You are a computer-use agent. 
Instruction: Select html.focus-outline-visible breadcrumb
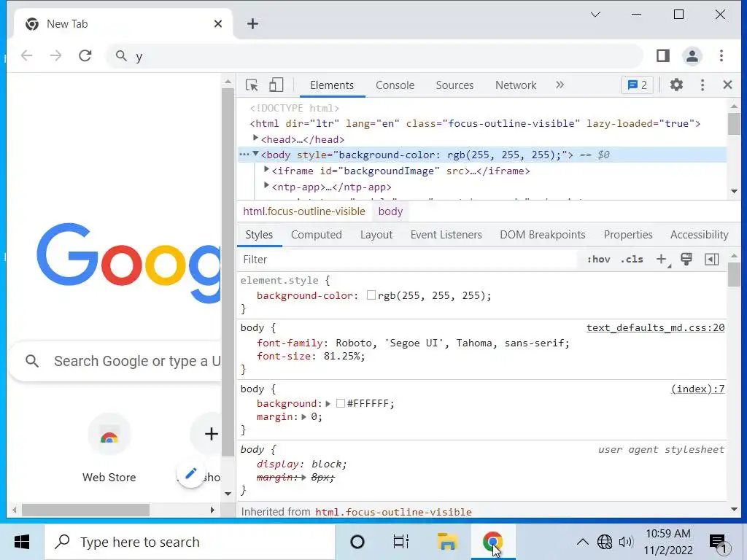[x=304, y=211]
